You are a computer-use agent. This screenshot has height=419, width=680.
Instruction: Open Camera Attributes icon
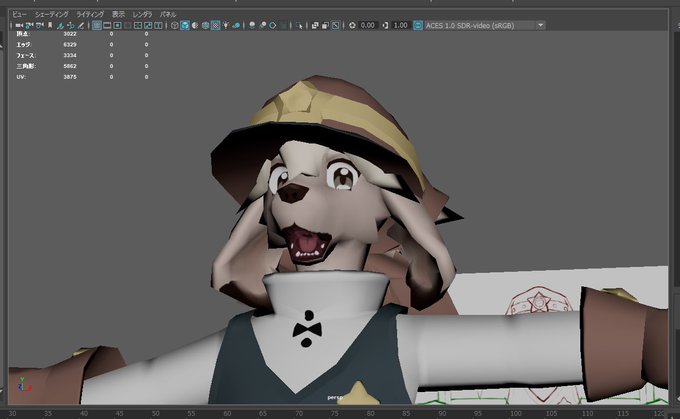click(39, 26)
